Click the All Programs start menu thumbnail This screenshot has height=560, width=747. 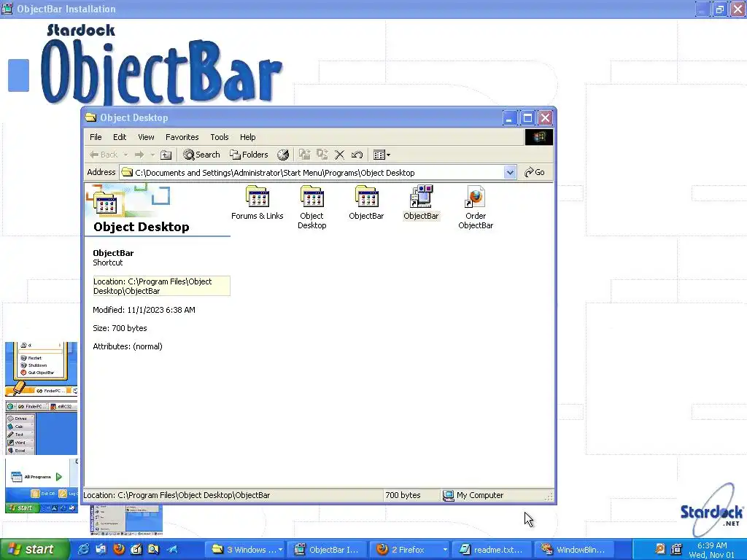tap(42, 486)
